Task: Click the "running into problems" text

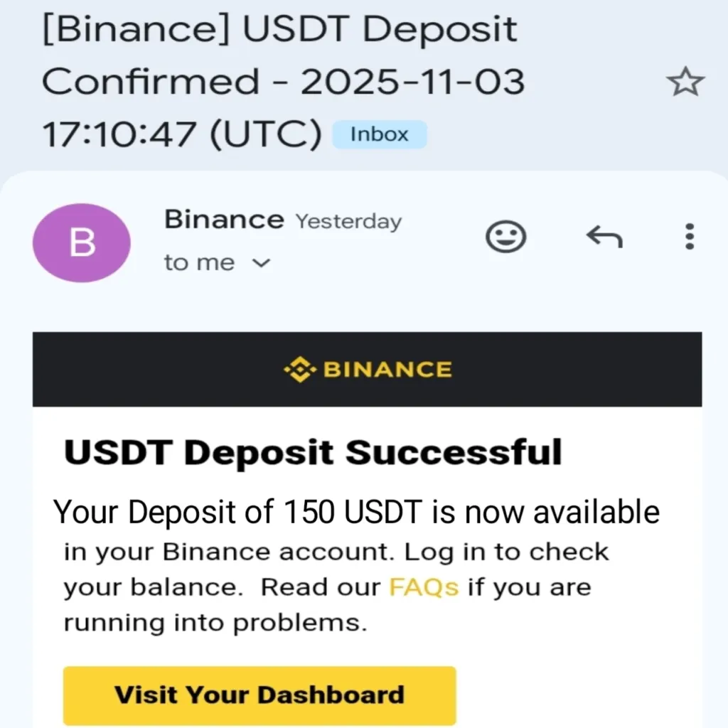Action: [x=215, y=623]
